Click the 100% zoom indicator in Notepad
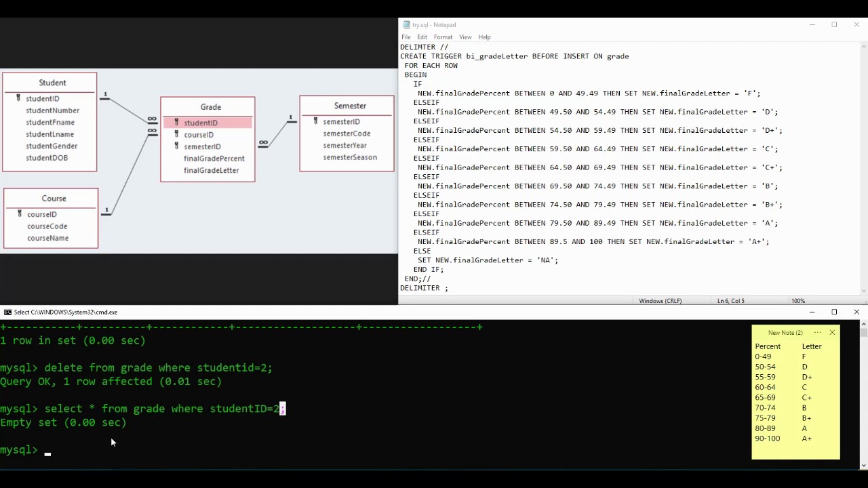The width and height of the screenshot is (868, 488). click(798, 301)
